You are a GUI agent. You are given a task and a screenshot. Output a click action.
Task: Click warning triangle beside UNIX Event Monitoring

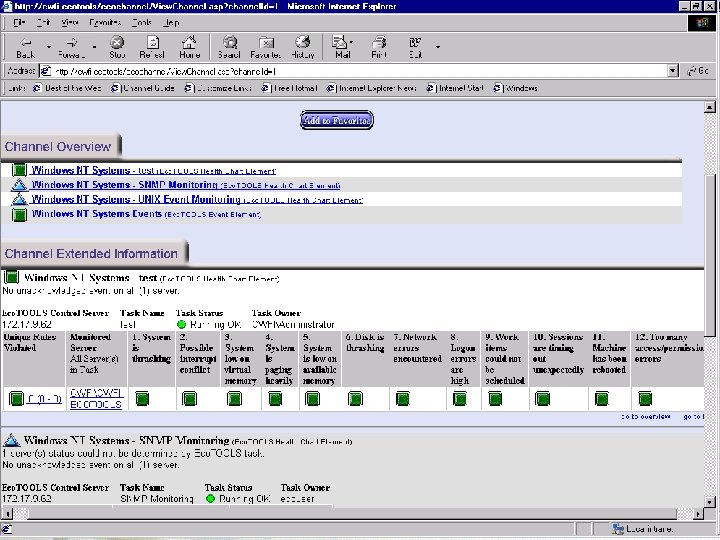click(18, 199)
